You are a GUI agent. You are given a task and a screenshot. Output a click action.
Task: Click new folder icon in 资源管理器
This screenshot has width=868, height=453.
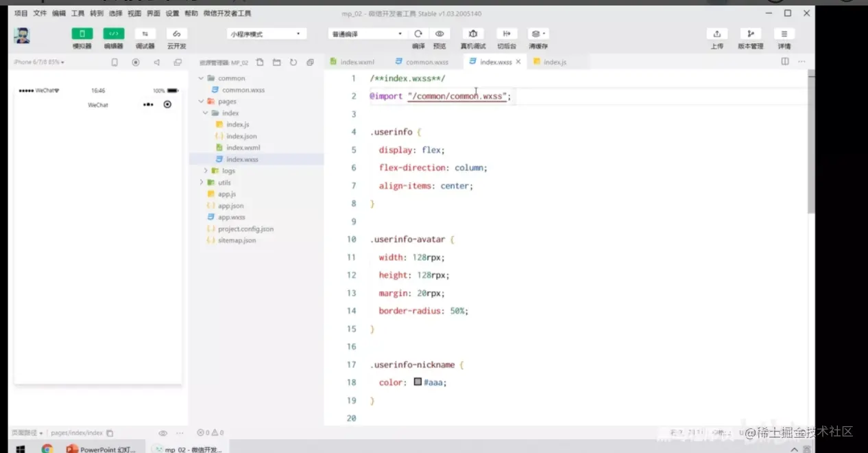(x=276, y=62)
